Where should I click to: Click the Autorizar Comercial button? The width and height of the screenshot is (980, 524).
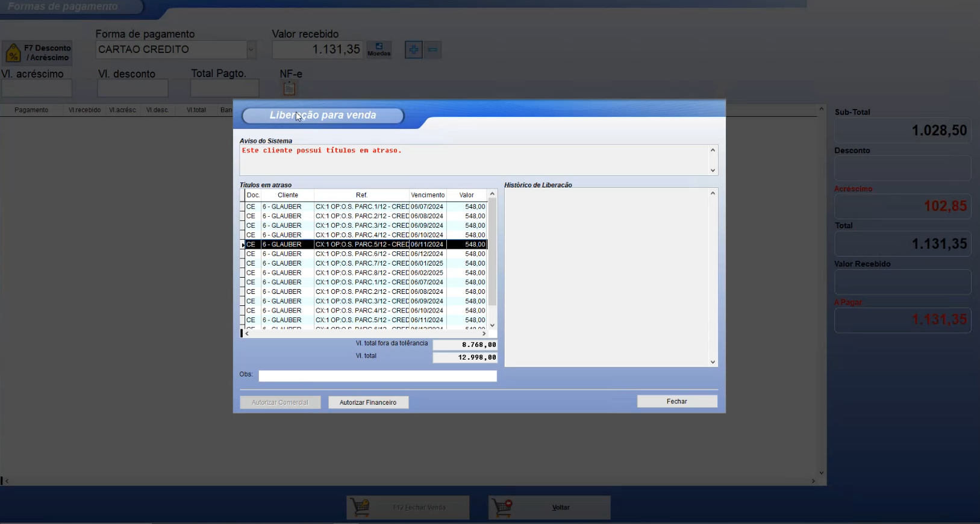[280, 402]
